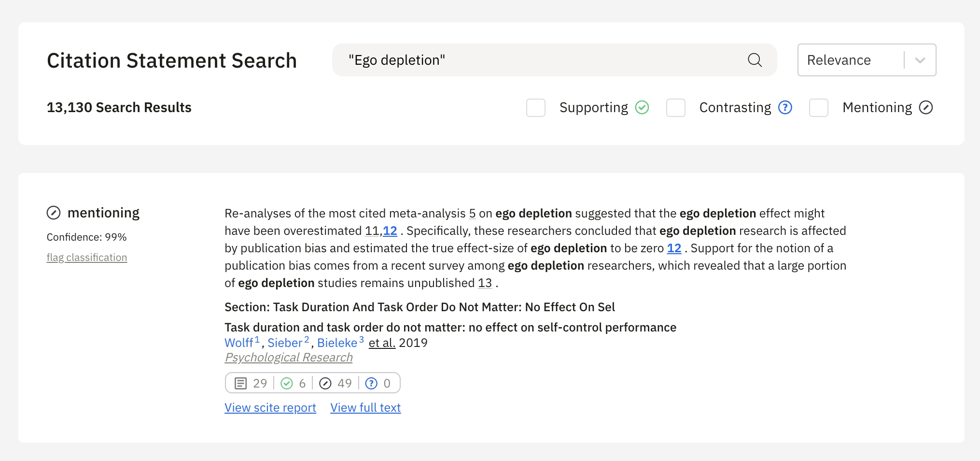The image size is (980, 461).
Task: Click the blue Contrasting question mark icon
Action: click(x=785, y=107)
